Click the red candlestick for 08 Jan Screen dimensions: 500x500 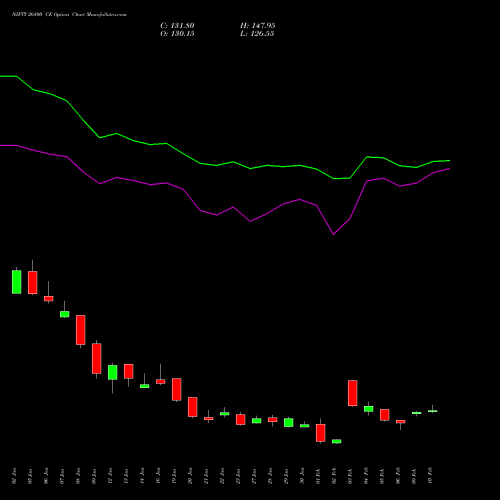(x=81, y=330)
